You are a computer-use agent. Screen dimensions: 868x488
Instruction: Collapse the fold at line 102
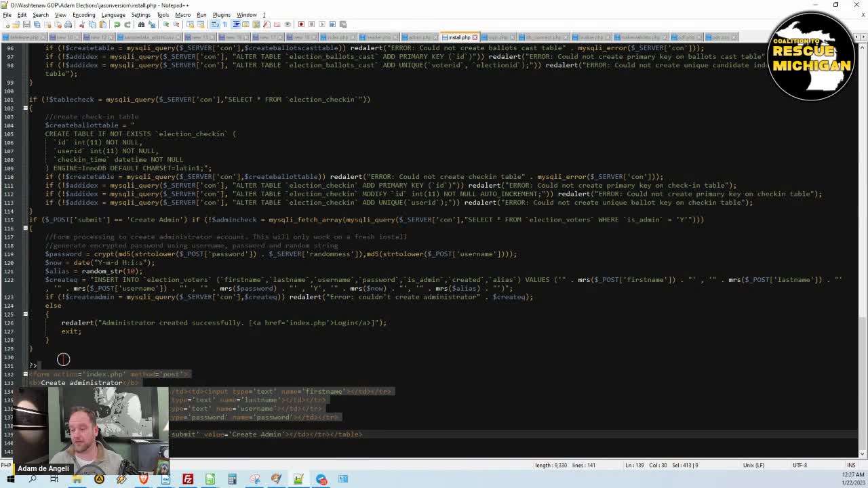tap(25, 108)
